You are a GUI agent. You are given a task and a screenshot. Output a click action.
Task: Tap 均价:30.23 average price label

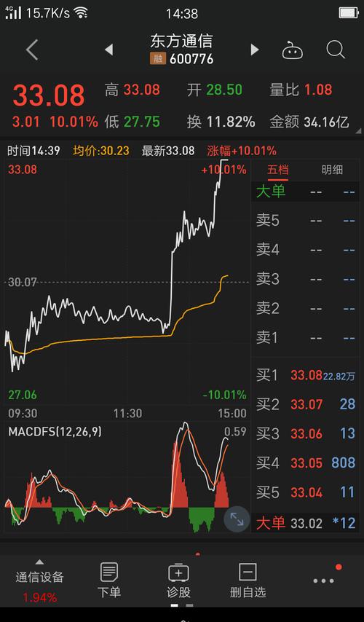point(101,151)
